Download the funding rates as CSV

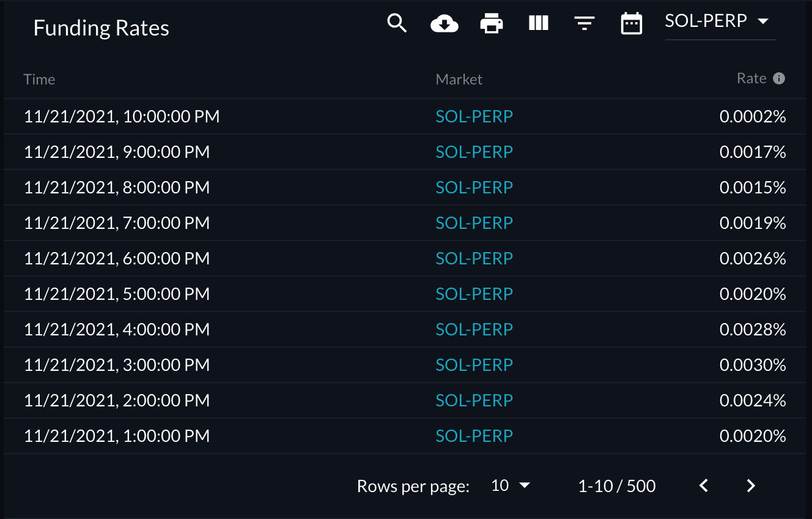tap(445, 24)
